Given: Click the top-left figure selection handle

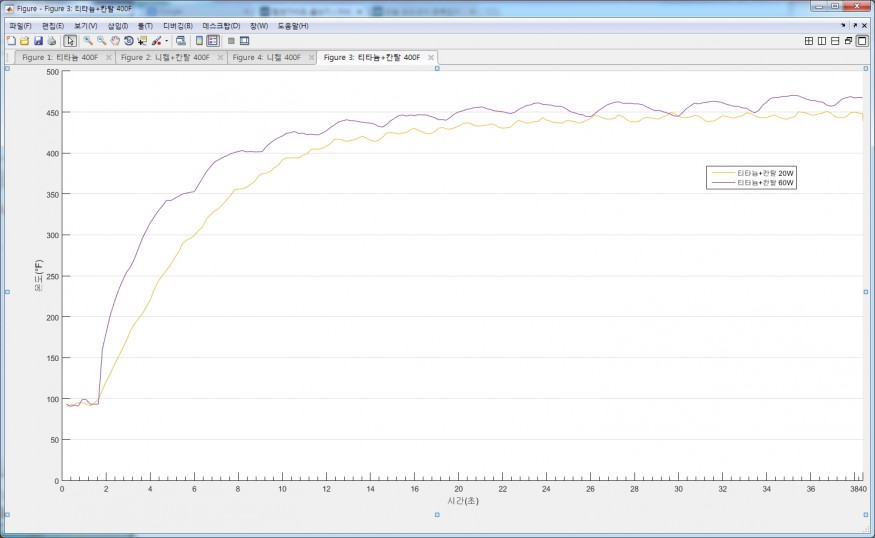Looking at the screenshot, I should (x=7, y=68).
